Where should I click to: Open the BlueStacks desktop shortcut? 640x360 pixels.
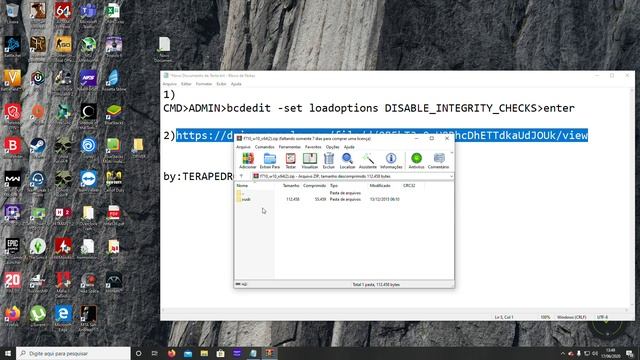pos(113,113)
